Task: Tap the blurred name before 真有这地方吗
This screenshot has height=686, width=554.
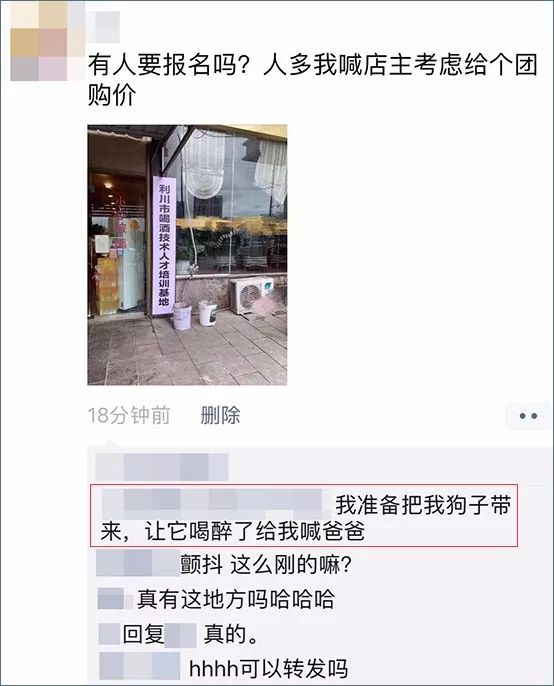Action: pyautogui.click(x=115, y=599)
